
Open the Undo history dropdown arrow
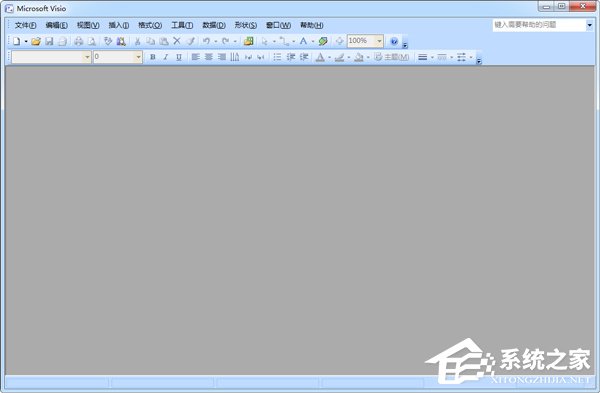click(215, 41)
